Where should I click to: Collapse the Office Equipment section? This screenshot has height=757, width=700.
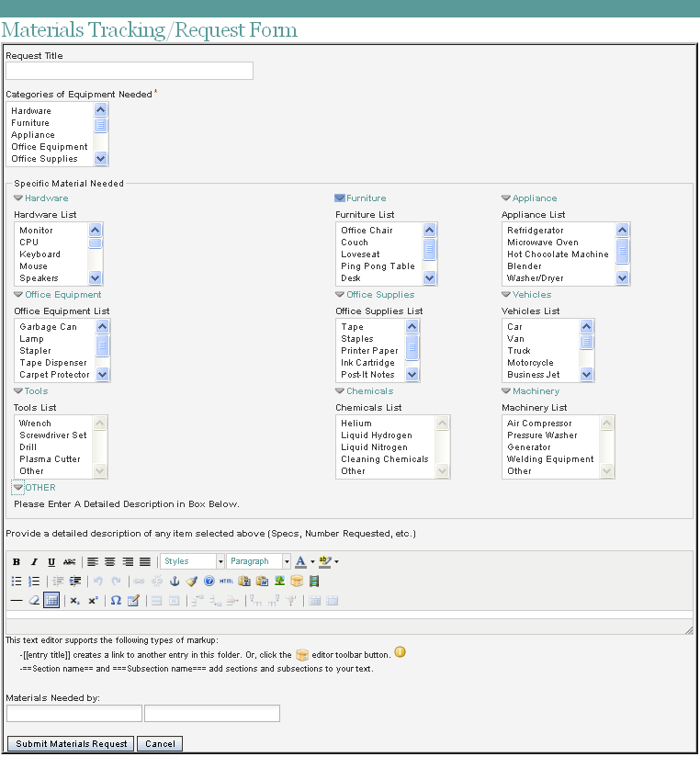click(x=18, y=295)
